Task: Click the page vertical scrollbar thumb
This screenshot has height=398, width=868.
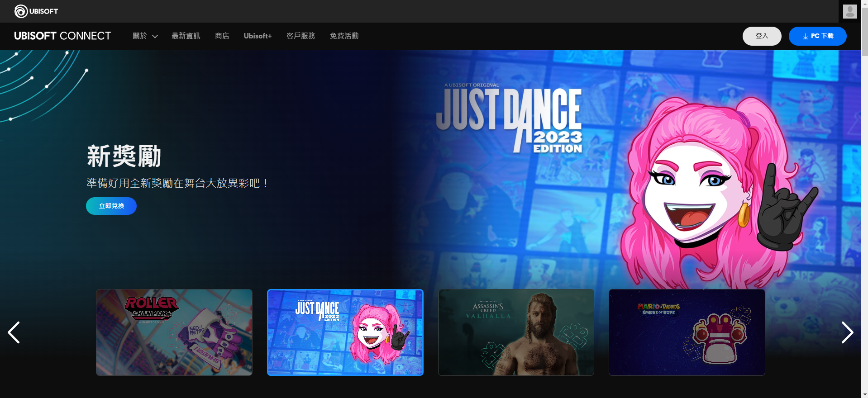Action: (864, 32)
